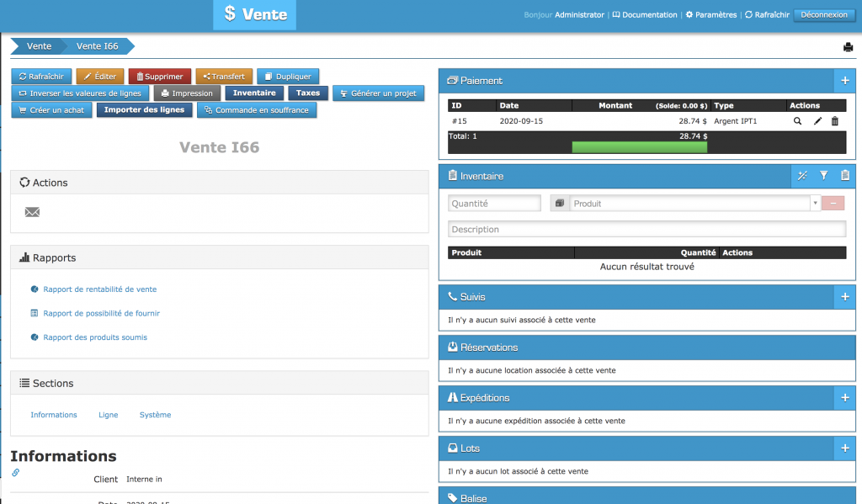View payment #15 with magnifier icon

798,121
